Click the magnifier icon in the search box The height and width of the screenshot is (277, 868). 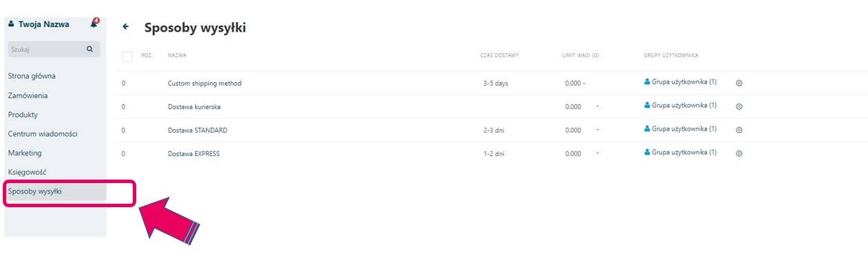89,50
